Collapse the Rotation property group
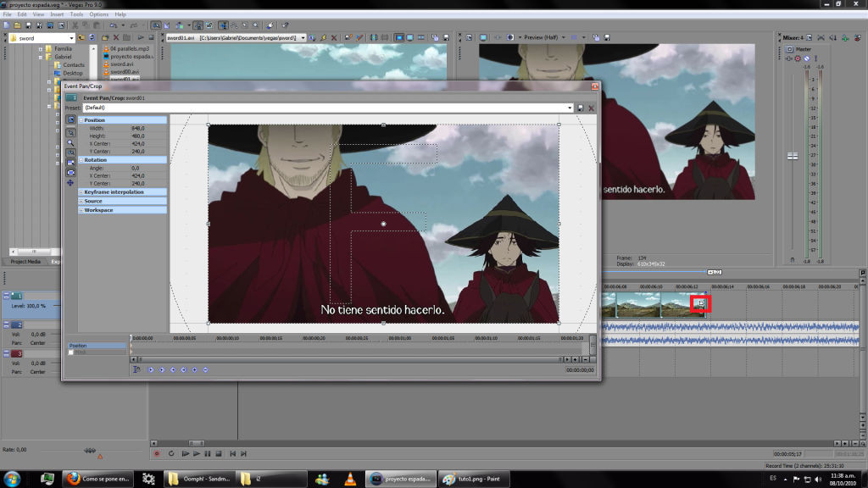 coord(81,160)
